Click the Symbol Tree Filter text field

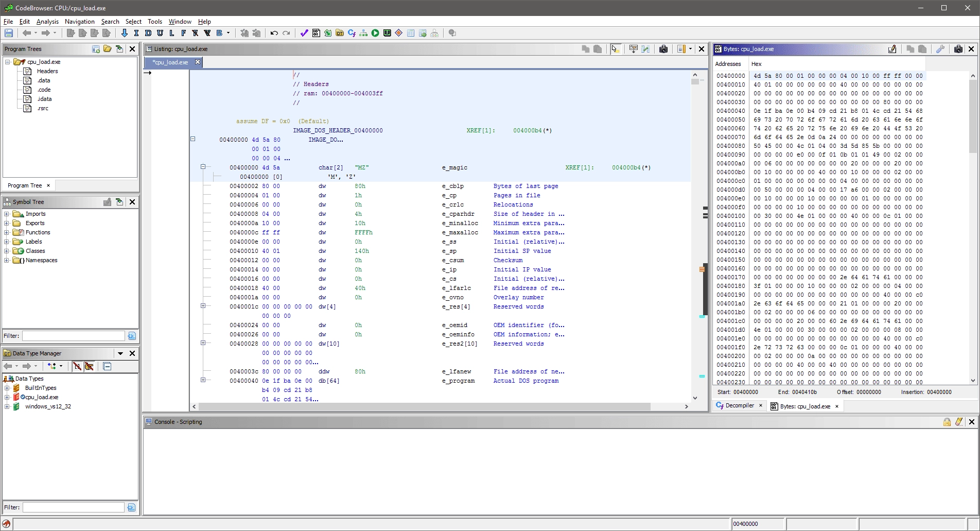74,336
